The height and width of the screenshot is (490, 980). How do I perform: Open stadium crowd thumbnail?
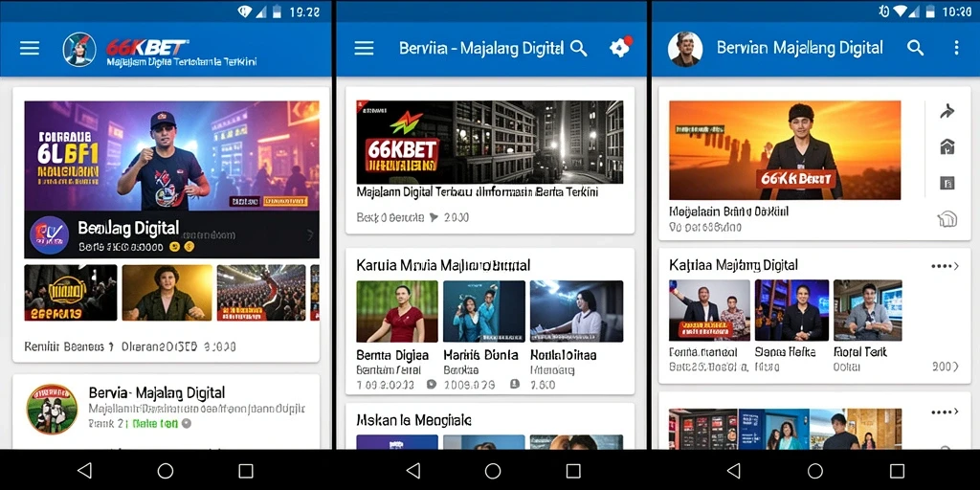(x=261, y=293)
